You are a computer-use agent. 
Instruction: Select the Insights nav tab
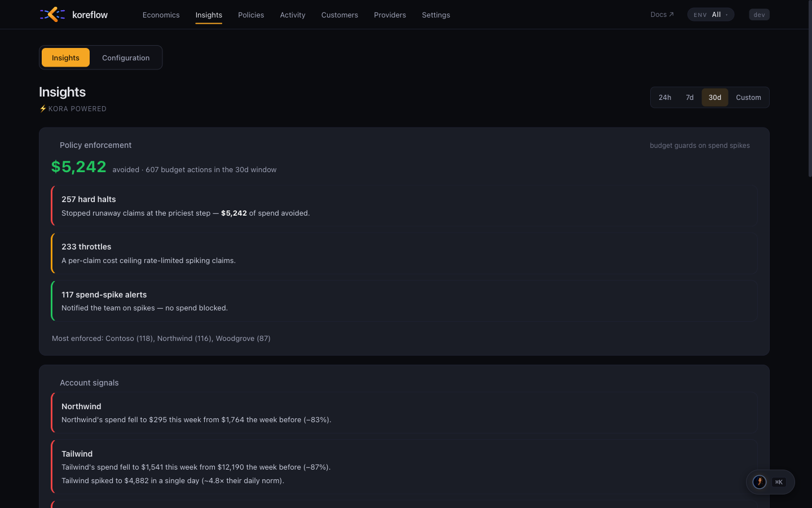point(209,15)
